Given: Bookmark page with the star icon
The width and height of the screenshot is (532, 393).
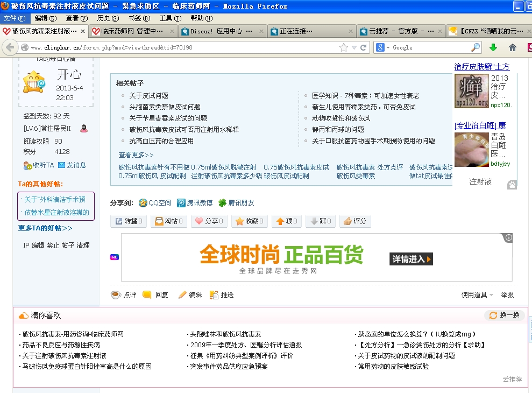Looking at the screenshot, I should coord(344,47).
